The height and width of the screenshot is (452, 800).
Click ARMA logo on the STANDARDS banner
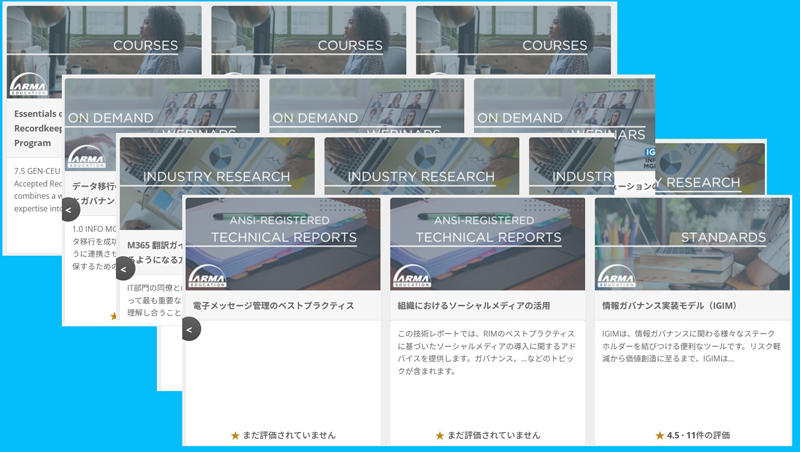(x=617, y=277)
